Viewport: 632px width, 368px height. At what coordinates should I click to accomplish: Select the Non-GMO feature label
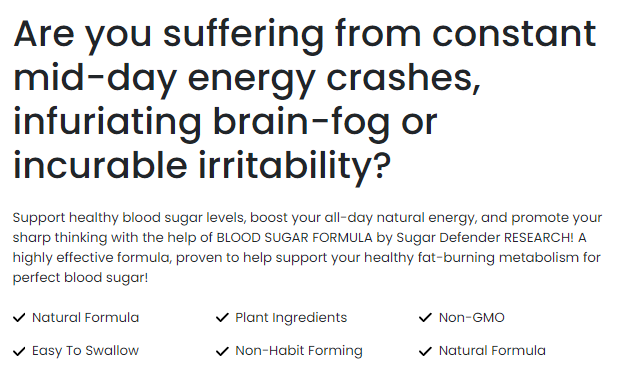pyautogui.click(x=472, y=318)
